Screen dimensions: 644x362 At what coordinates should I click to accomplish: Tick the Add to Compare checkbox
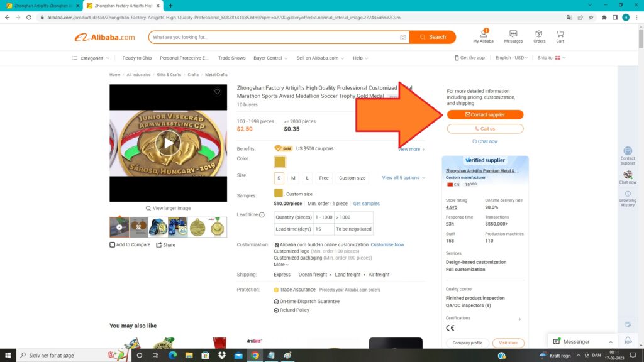(x=113, y=245)
